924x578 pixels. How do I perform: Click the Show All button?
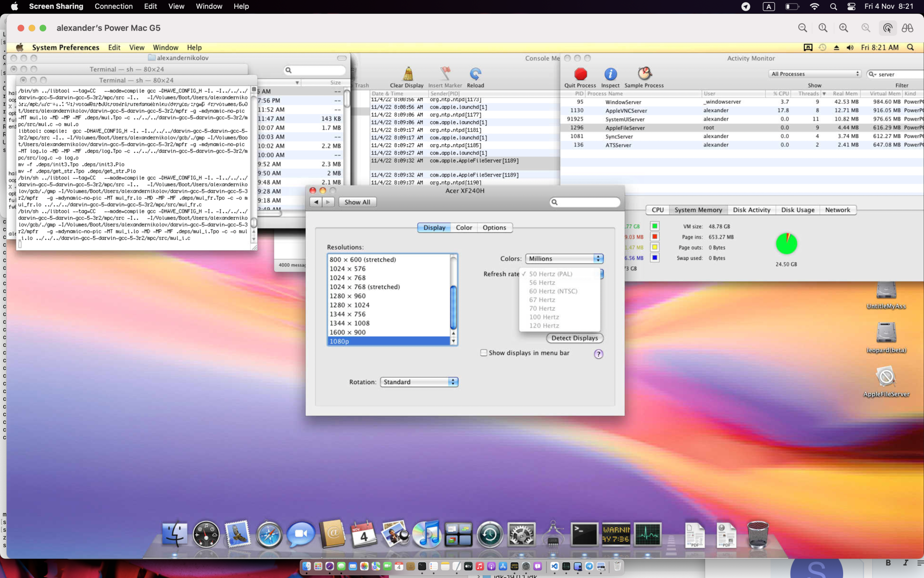(357, 202)
